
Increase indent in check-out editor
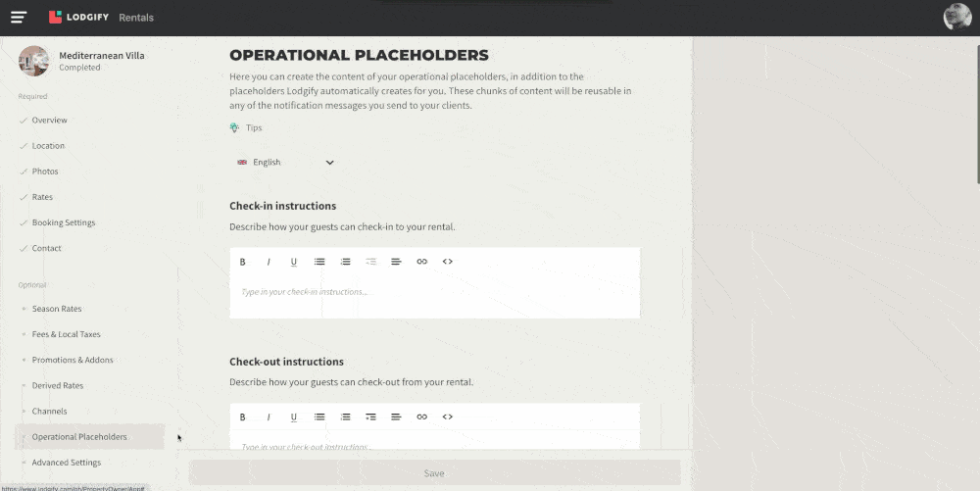point(370,417)
